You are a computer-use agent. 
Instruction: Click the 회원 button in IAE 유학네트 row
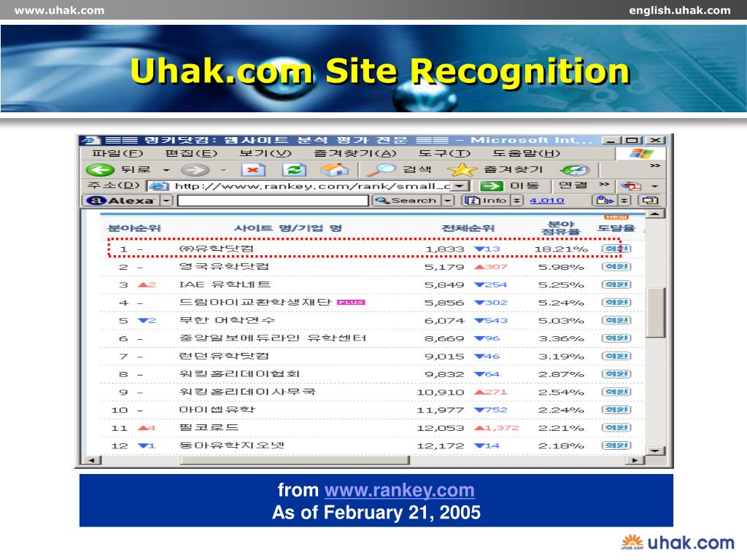[x=616, y=285]
